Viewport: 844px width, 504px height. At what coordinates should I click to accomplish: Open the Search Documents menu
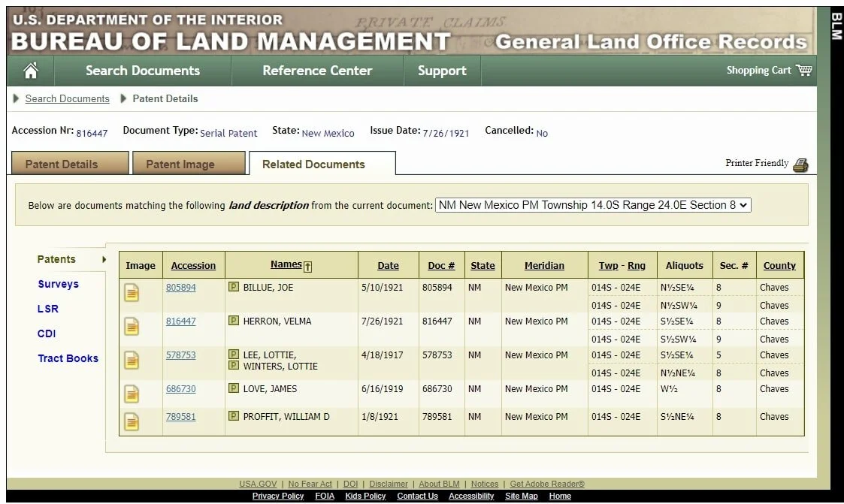tap(143, 71)
